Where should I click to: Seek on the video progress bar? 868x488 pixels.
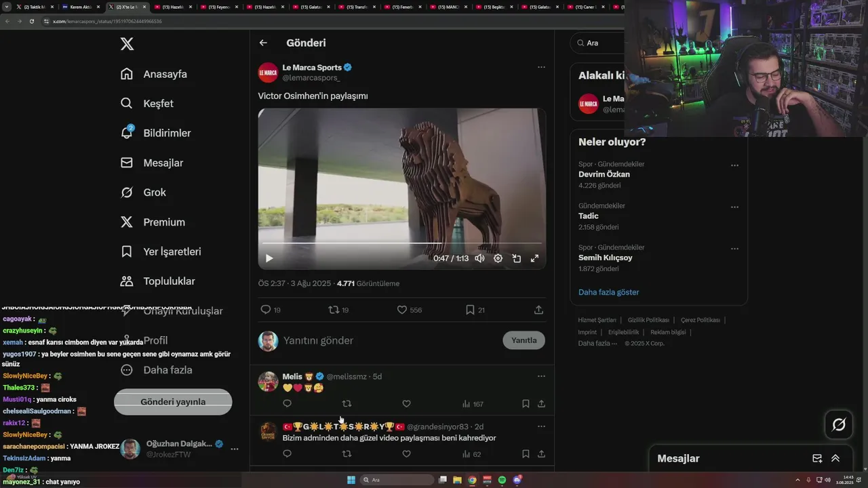pos(402,243)
